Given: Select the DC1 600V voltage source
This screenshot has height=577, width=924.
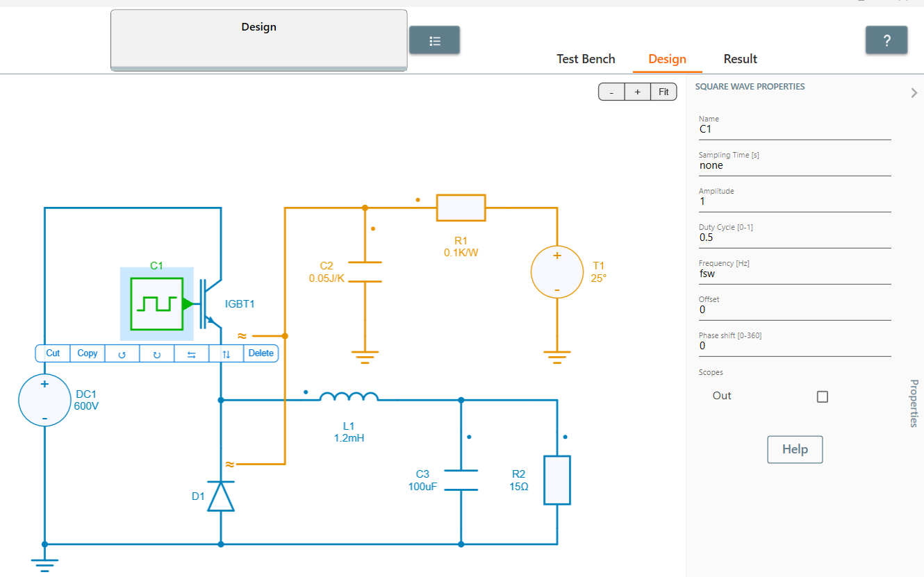Looking at the screenshot, I should 44,400.
